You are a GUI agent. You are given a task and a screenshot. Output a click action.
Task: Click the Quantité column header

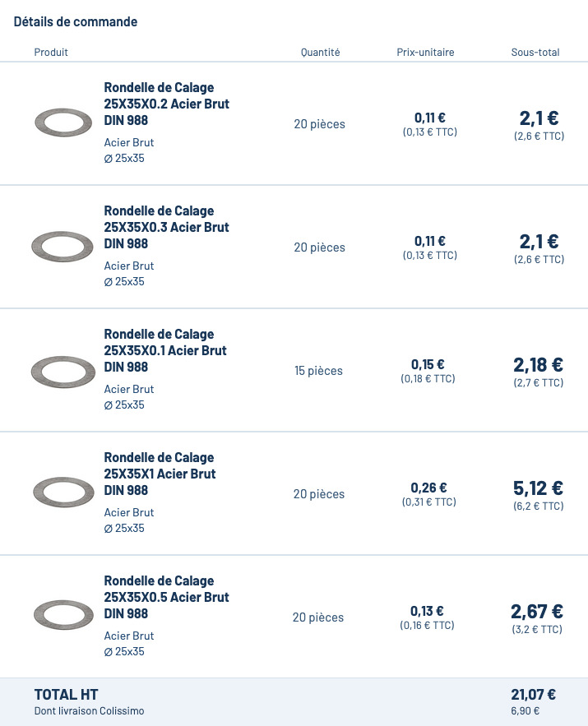[320, 53]
